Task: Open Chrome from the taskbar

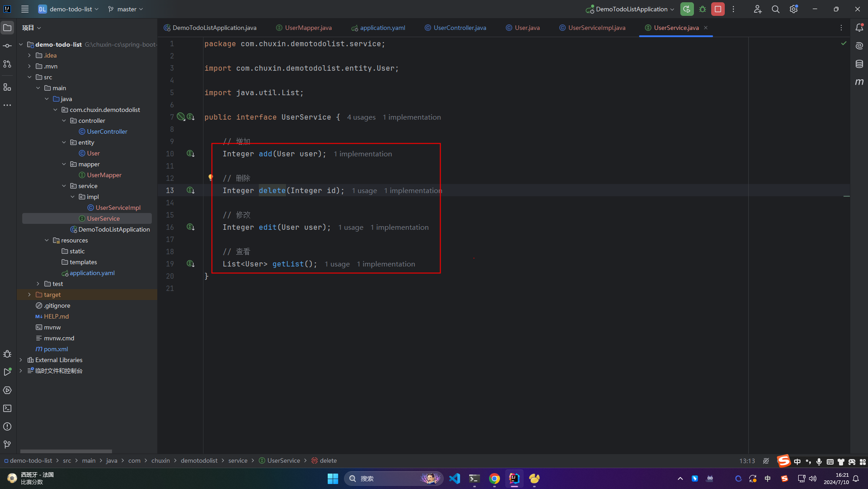Action: pos(495,479)
